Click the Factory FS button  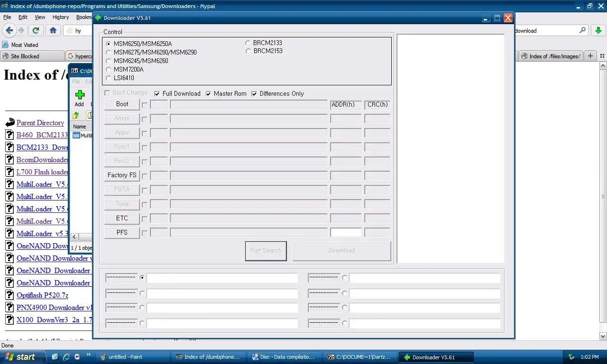[122, 175]
